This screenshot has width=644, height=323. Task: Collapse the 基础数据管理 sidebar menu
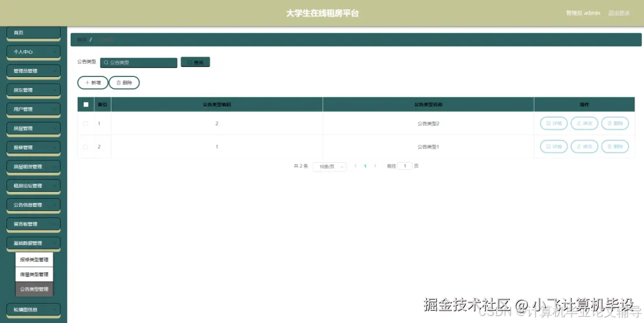click(34, 243)
